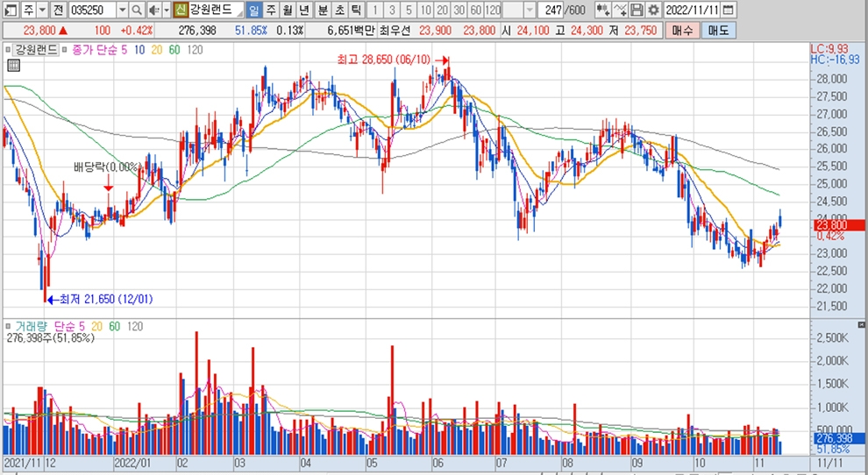Click the 매도 (sell) button
The height and width of the screenshot is (475, 868).
(718, 31)
